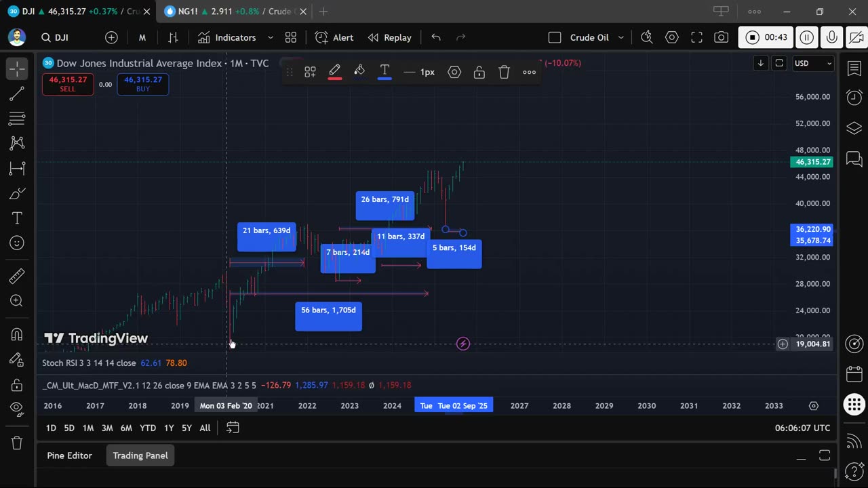Open the Pine Editor tab
868x488 pixels.
point(69,455)
